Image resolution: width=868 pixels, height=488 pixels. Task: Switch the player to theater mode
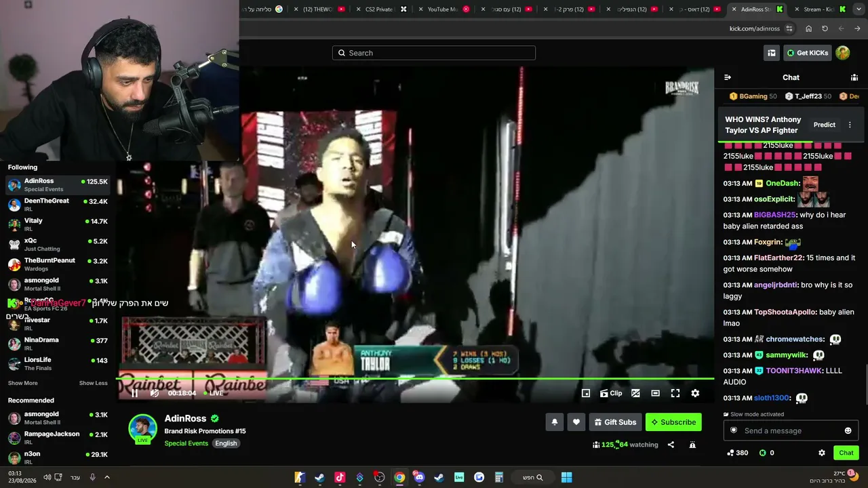coord(655,393)
